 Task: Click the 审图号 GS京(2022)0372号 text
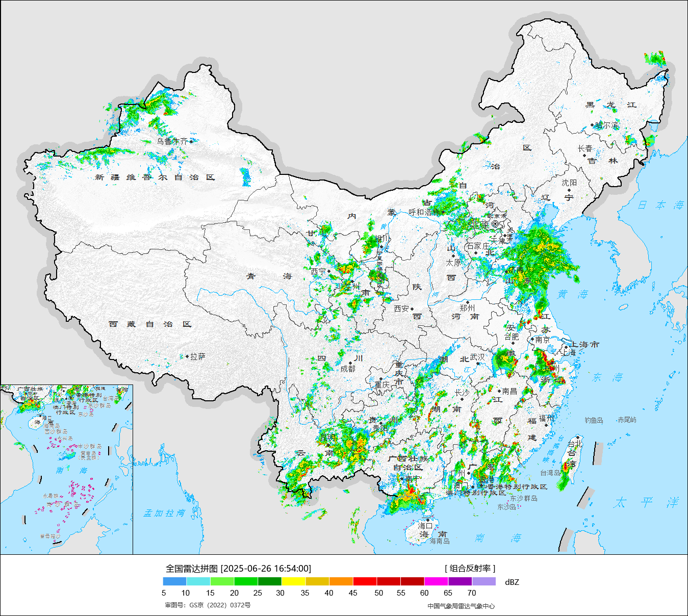point(208,605)
